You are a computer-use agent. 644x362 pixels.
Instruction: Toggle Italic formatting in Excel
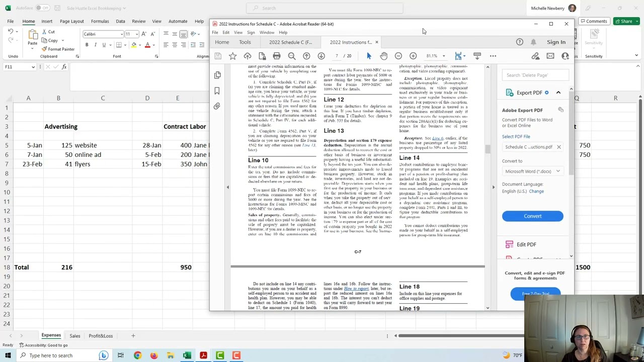click(95, 45)
